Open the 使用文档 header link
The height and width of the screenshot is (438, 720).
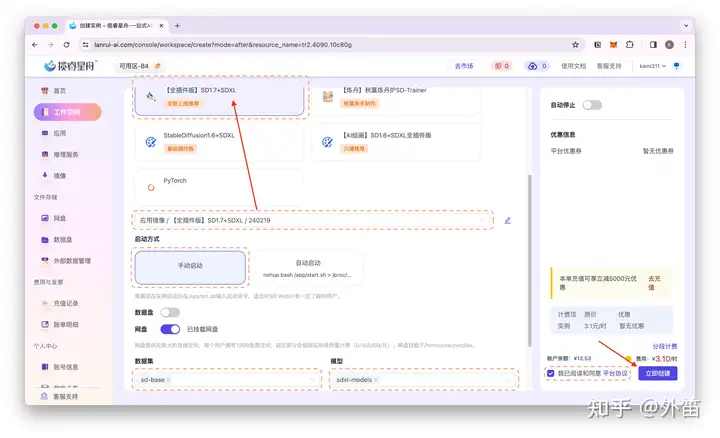click(573, 66)
